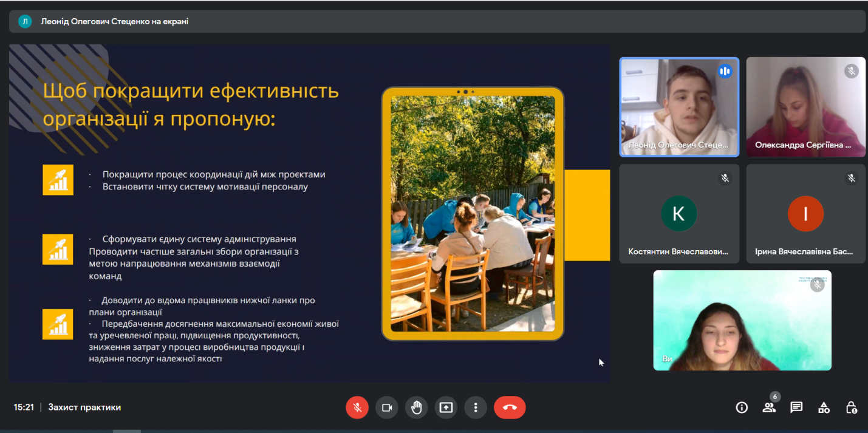Open the chat messages panel
The width and height of the screenshot is (868, 433).
click(x=796, y=407)
